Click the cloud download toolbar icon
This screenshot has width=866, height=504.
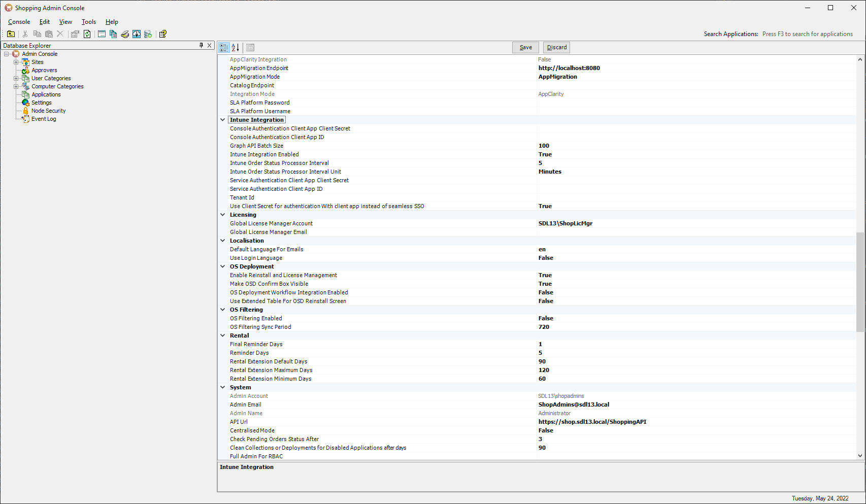pyautogui.click(x=137, y=34)
